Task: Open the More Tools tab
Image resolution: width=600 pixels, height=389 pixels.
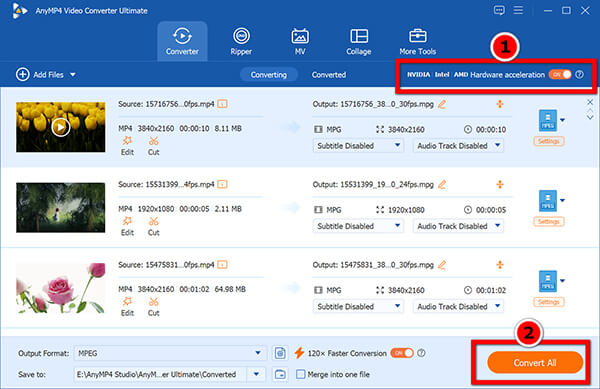Action: (x=417, y=41)
